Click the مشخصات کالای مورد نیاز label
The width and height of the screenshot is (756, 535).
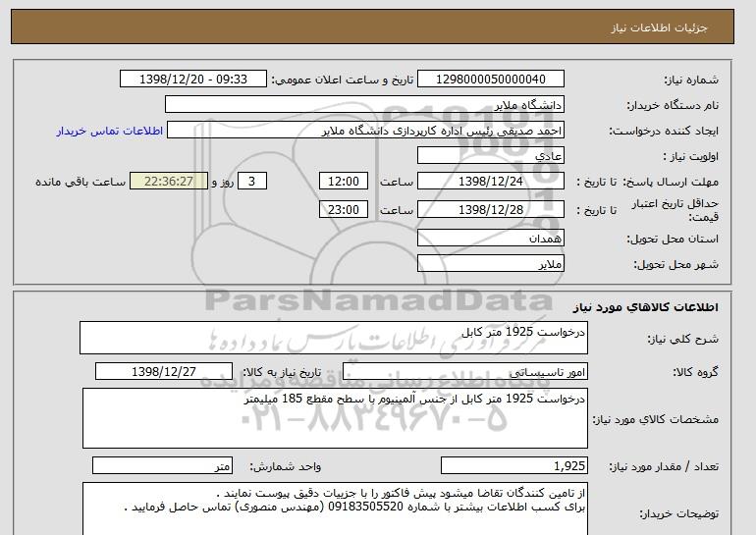tap(655, 419)
